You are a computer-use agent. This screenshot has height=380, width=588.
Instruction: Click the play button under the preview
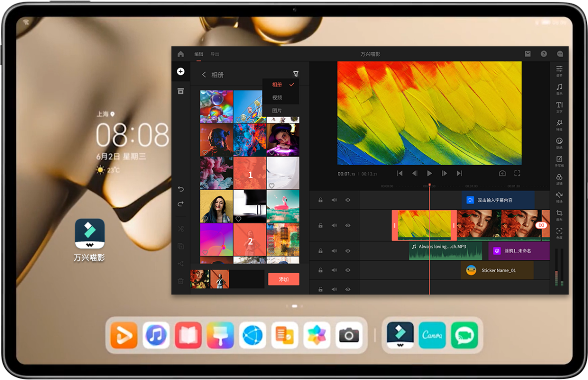tap(429, 173)
